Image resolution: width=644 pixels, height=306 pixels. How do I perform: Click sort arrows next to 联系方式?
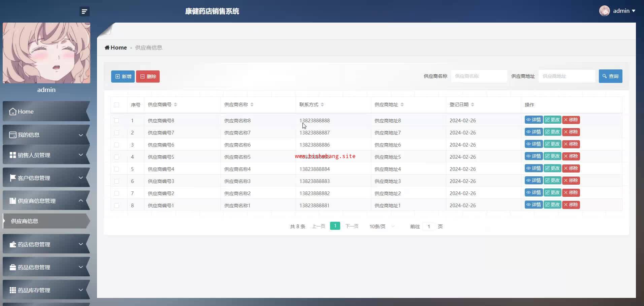click(x=322, y=105)
